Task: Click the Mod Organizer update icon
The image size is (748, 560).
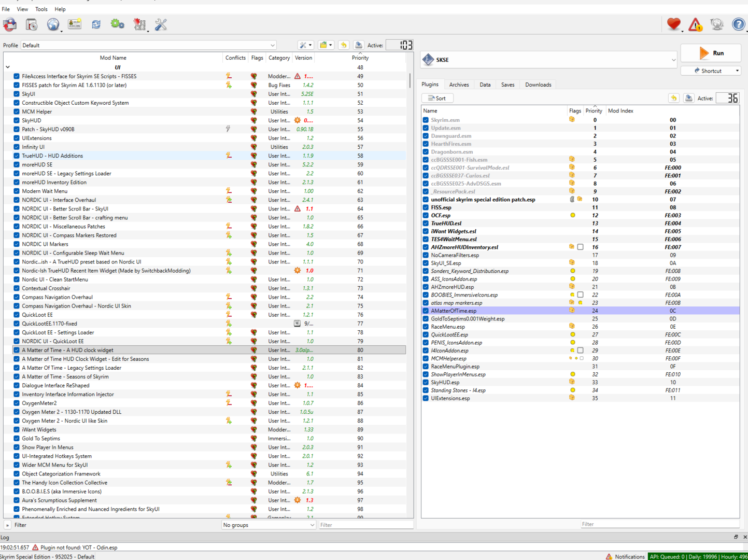Action: click(x=717, y=24)
